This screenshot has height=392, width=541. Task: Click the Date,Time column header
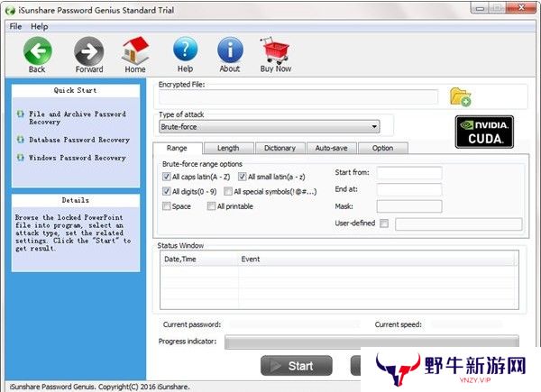pos(199,260)
